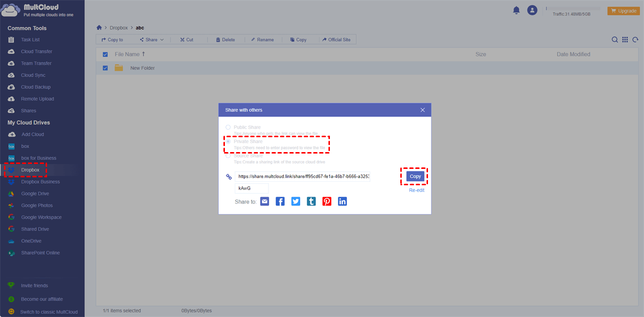Click the traffic usage progress bar
Screen dimensions: 644x317
coord(573,8)
